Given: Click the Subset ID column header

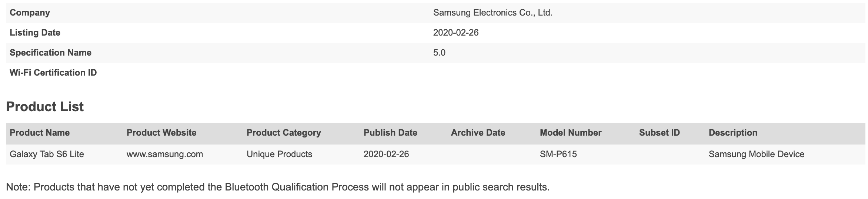Looking at the screenshot, I should (659, 133).
